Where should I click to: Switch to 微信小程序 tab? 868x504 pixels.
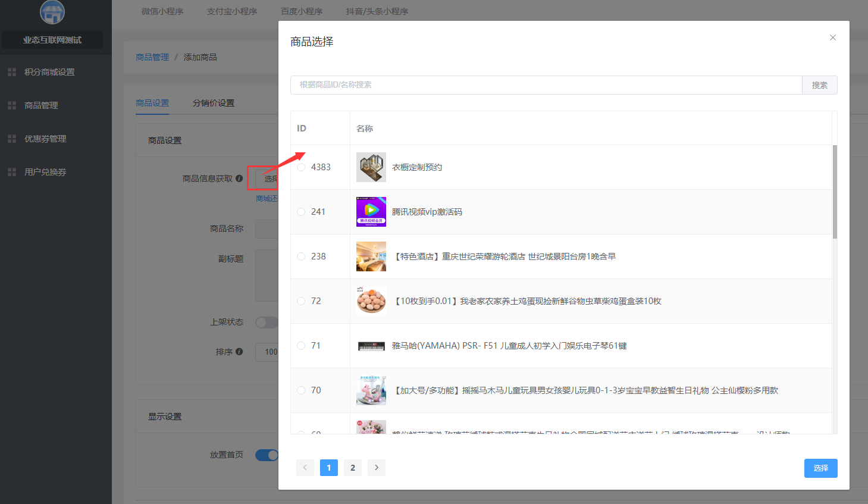[162, 11]
